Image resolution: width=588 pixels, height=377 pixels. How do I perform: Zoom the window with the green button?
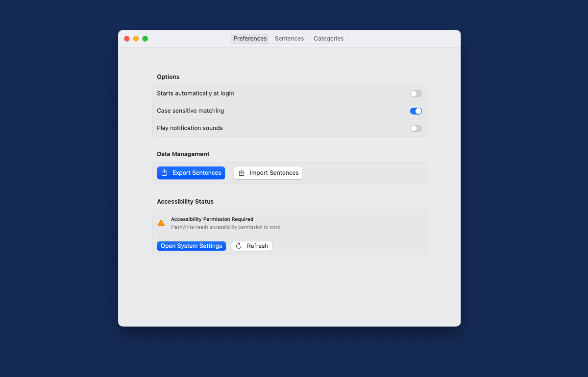tap(145, 39)
